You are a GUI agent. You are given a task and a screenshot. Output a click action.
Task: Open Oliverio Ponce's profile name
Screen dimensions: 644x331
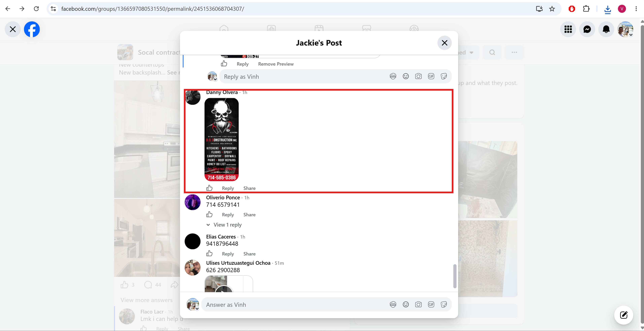tap(223, 197)
